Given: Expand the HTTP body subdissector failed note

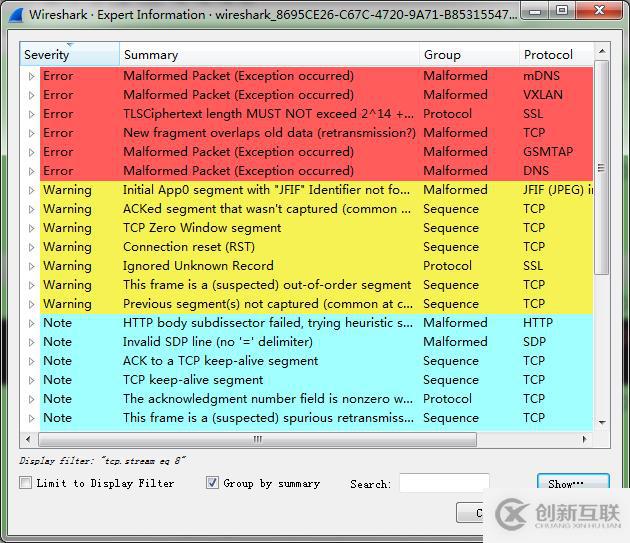Looking at the screenshot, I should 31,323.
